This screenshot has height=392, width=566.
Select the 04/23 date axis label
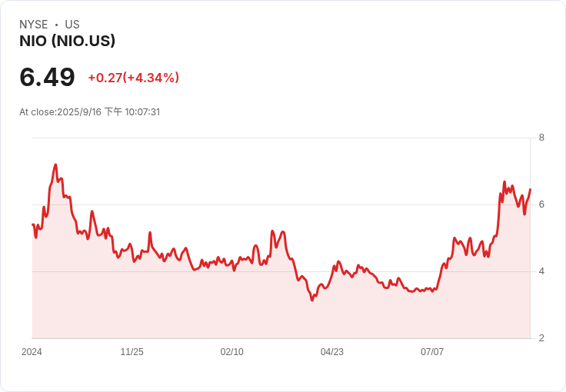(x=331, y=352)
